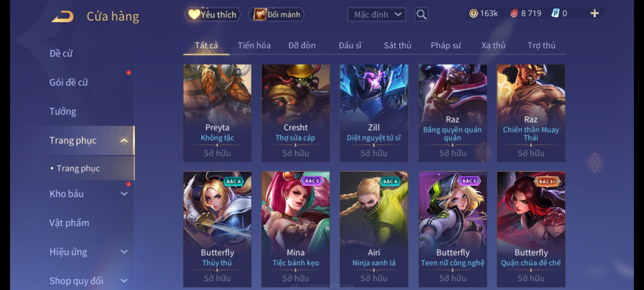Open Yêu thích heart favorites
This screenshot has height=290, width=644.
(x=213, y=15)
